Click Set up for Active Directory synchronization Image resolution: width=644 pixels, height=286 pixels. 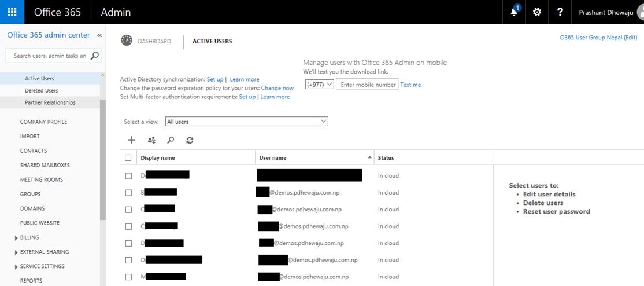click(x=215, y=79)
